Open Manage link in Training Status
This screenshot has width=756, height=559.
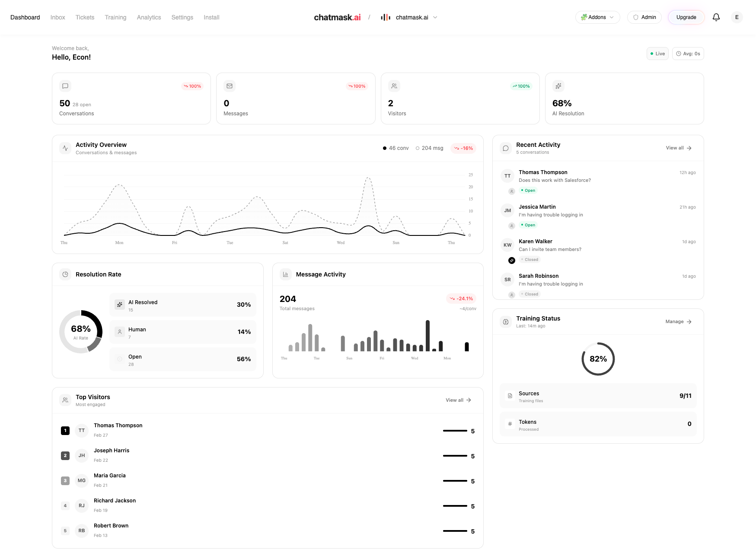pyautogui.click(x=678, y=322)
